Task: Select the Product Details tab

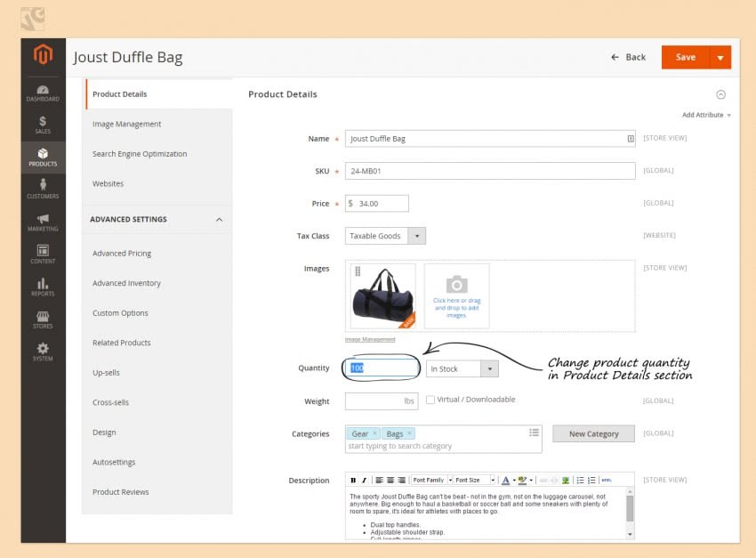Action: [x=159, y=94]
